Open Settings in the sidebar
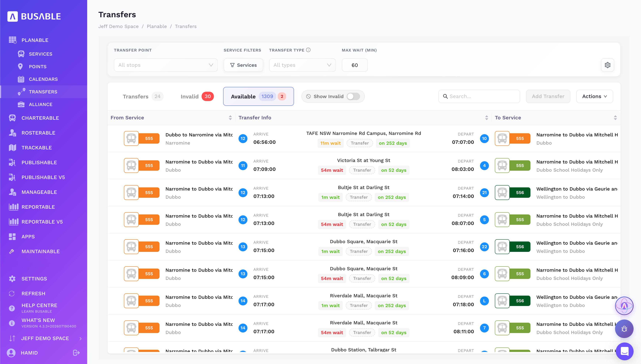Screen dimensions: 641x364 pos(34,279)
